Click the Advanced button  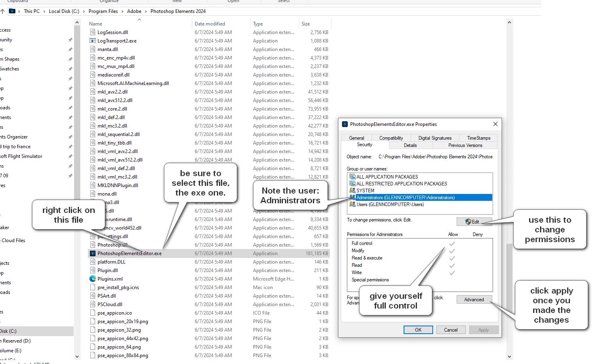[x=474, y=300]
